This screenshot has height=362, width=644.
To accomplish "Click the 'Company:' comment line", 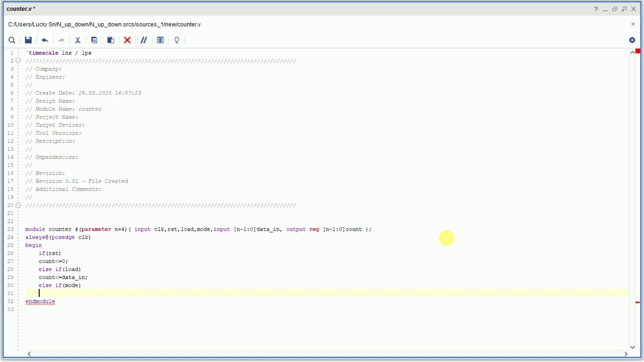I will (x=44, y=69).
